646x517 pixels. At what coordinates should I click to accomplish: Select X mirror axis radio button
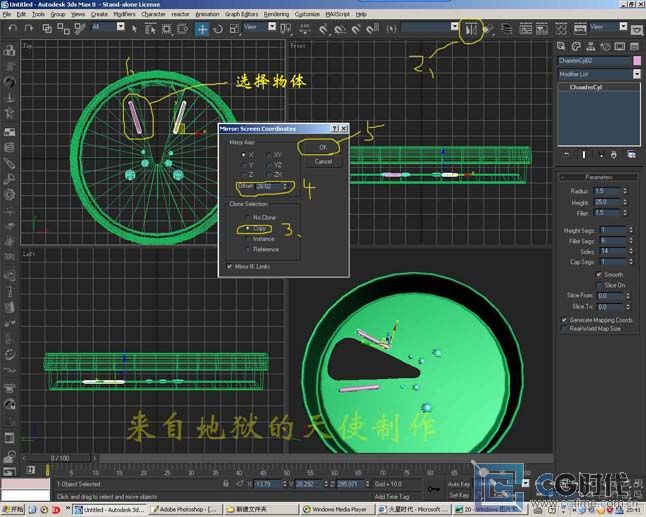click(243, 154)
